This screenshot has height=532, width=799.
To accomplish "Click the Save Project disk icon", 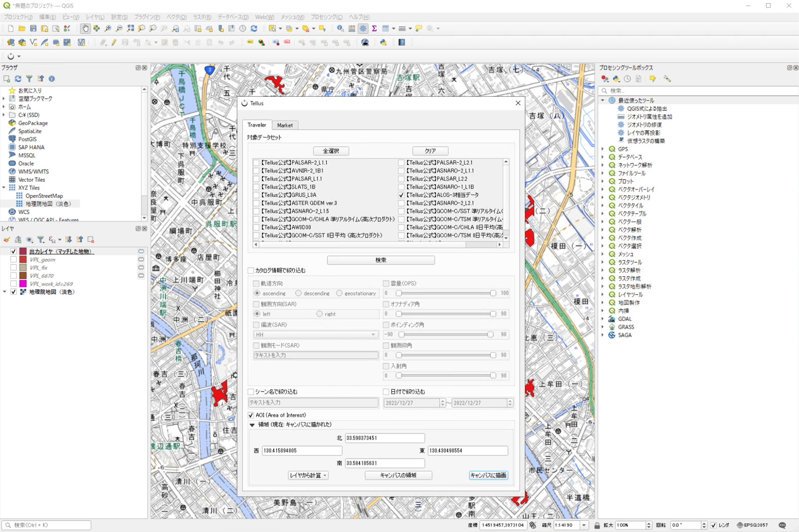I will [33, 28].
